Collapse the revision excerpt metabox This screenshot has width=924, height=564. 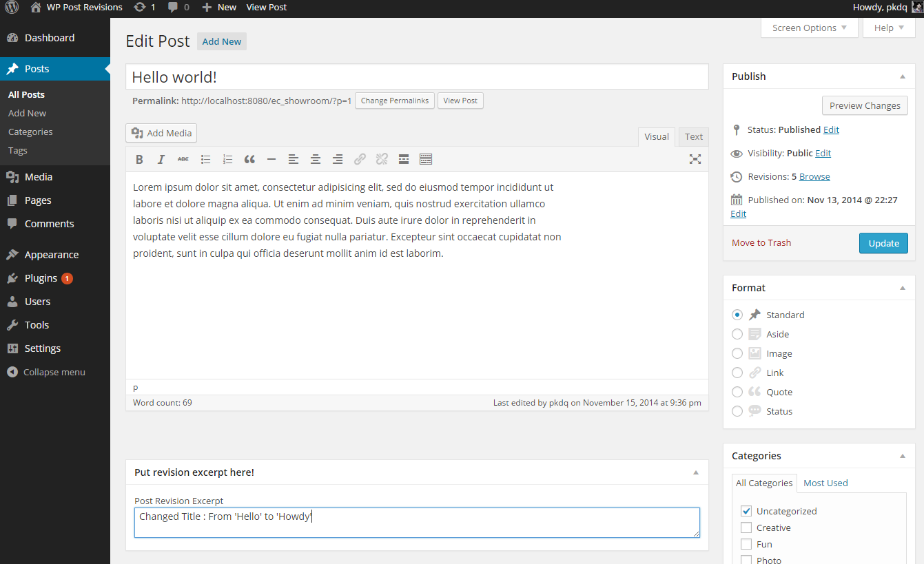coord(696,472)
